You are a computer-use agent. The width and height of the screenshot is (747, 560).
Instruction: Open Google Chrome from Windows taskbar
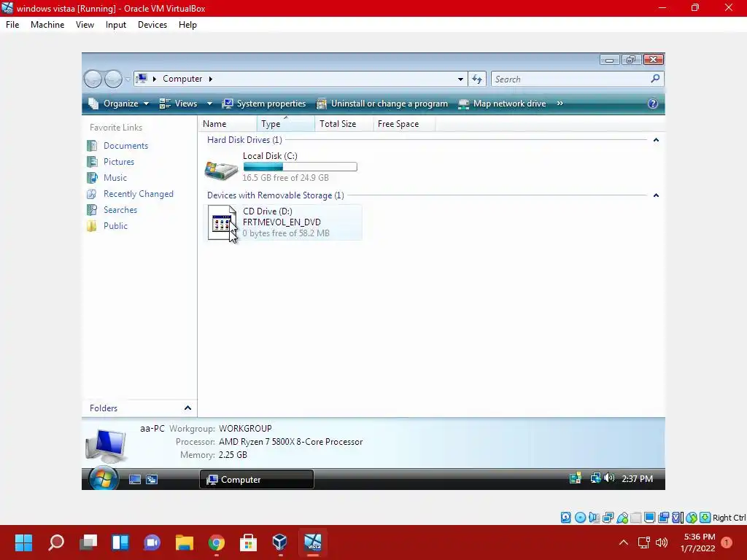tap(216, 542)
